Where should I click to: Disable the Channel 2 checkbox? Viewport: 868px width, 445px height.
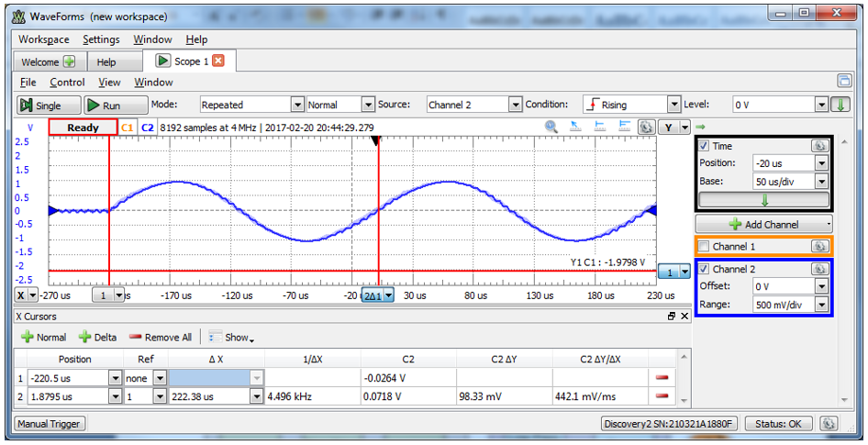(704, 269)
